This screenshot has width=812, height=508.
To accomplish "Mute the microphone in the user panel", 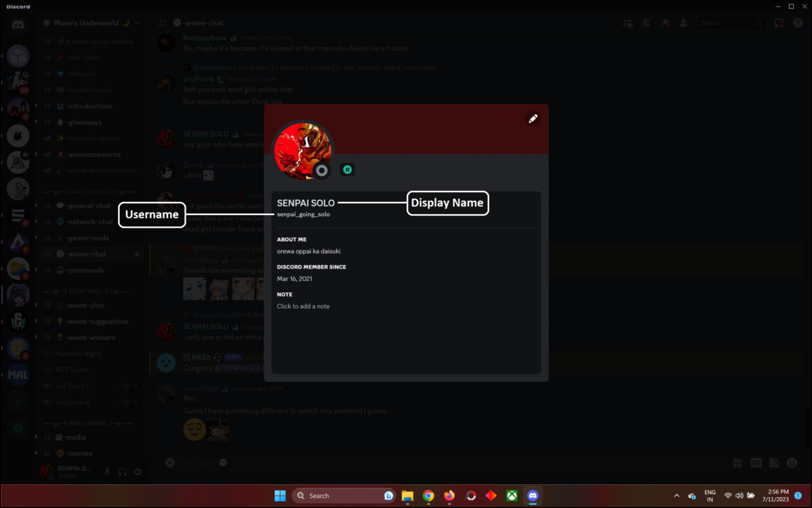I will coord(107,472).
